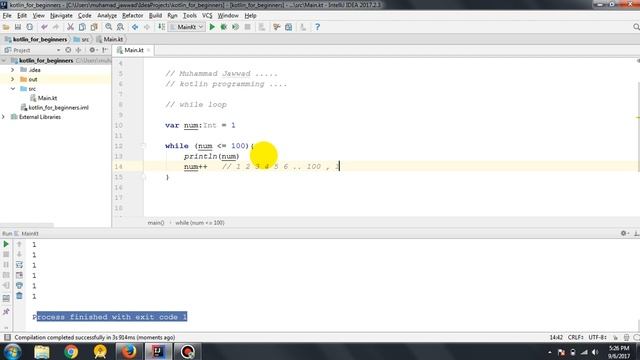Clear console with the trash icon
The height and width of the screenshot is (360, 640).
point(19,296)
